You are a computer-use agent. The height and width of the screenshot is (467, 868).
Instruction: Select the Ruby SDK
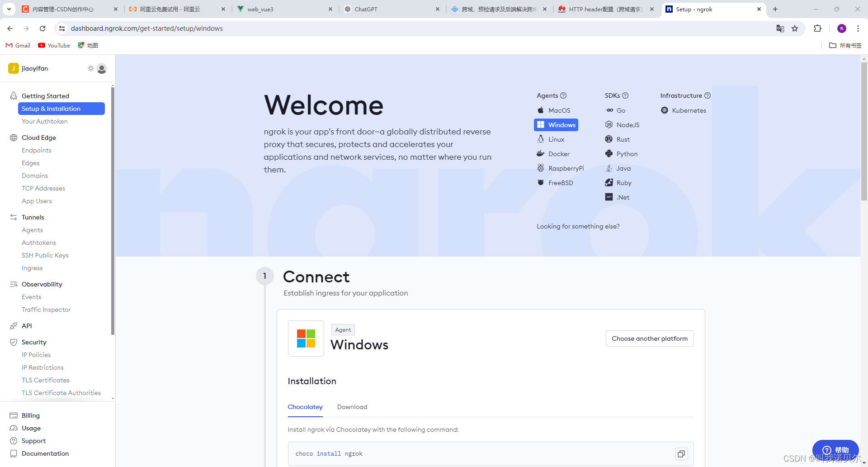pyautogui.click(x=618, y=183)
